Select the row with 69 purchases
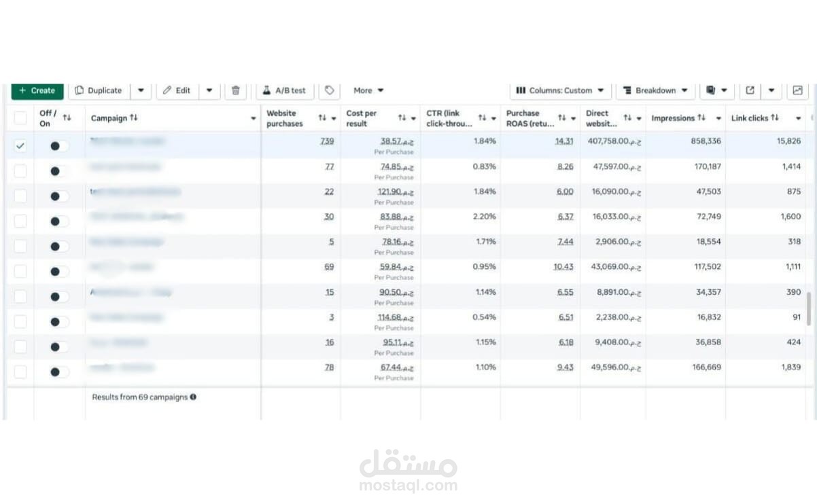 [20, 271]
